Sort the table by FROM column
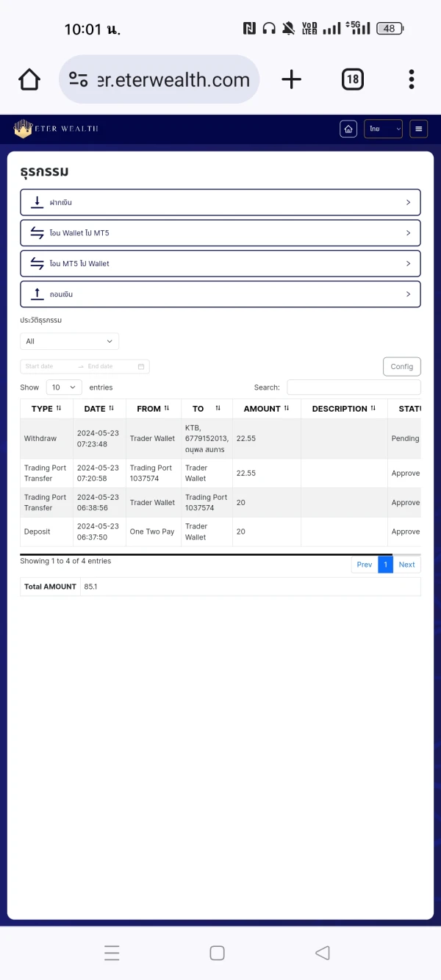Image resolution: width=441 pixels, height=980 pixels. [153, 409]
